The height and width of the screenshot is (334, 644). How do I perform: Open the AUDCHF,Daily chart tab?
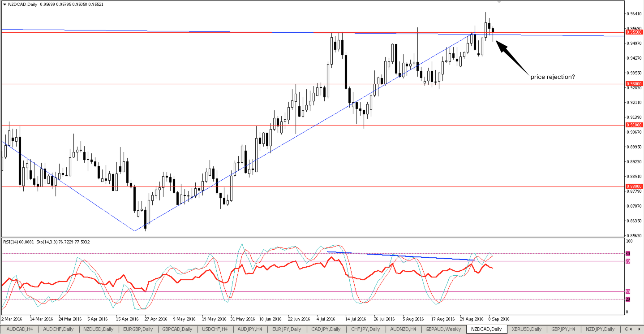click(x=58, y=330)
